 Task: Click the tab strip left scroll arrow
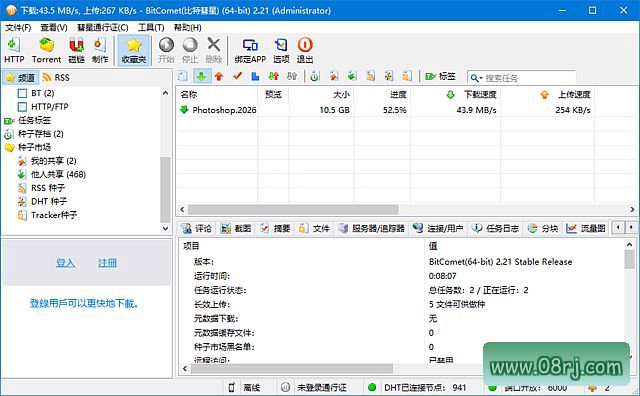point(618,227)
